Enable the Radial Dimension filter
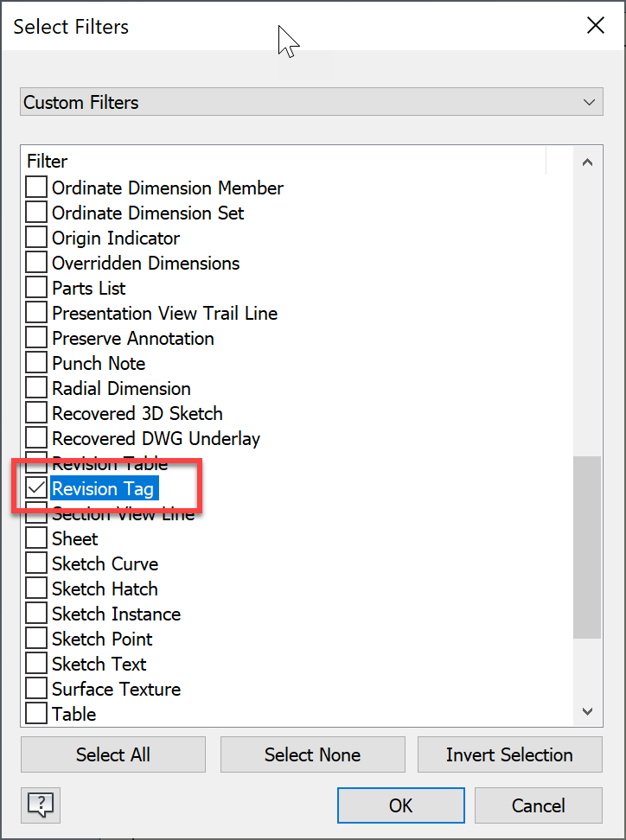626x840 pixels. [x=35, y=388]
